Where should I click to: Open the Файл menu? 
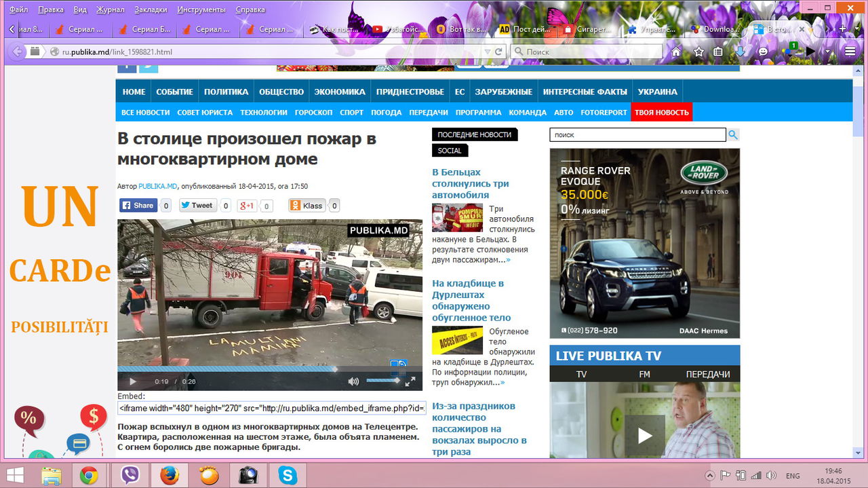pyautogui.click(x=19, y=10)
